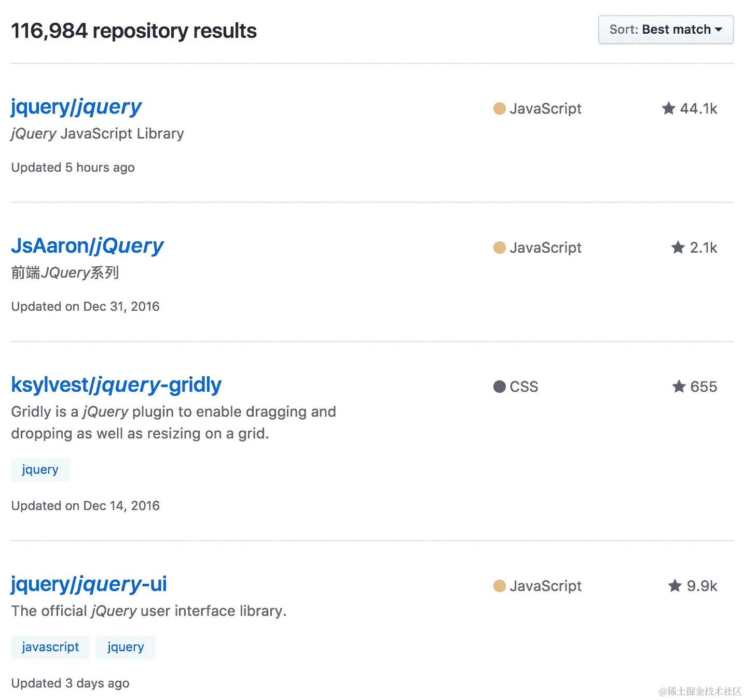Click the 2.1k star count
Viewport: 745px width, 700px height.
point(703,248)
